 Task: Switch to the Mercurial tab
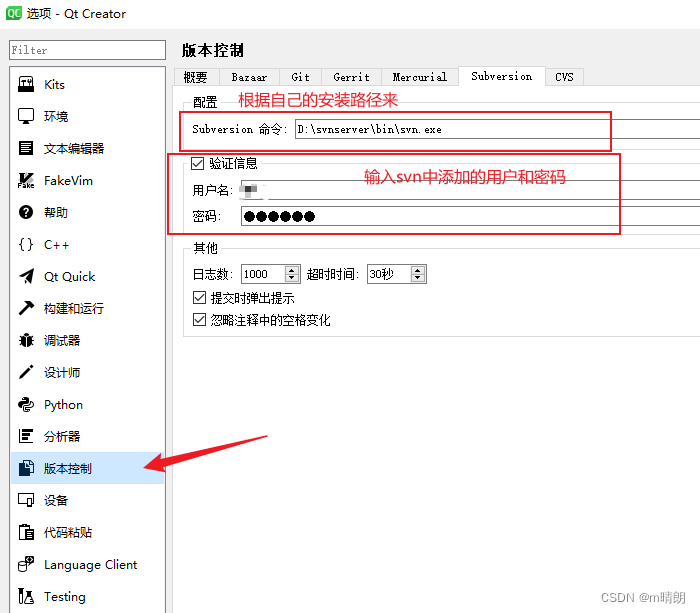[420, 77]
